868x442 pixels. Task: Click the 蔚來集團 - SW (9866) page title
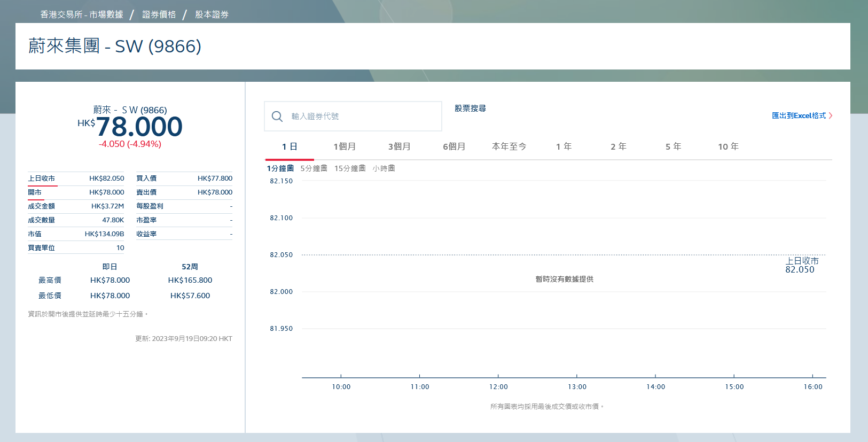[x=115, y=46]
